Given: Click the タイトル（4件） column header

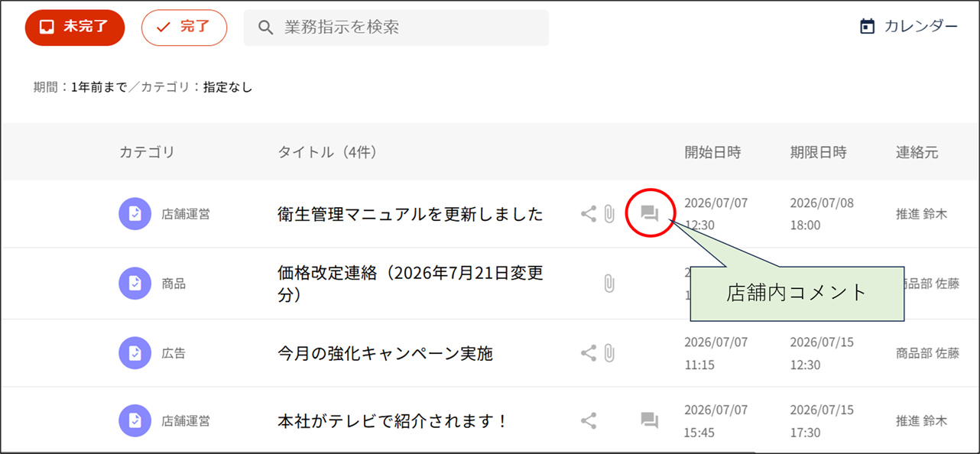Looking at the screenshot, I should (x=328, y=152).
